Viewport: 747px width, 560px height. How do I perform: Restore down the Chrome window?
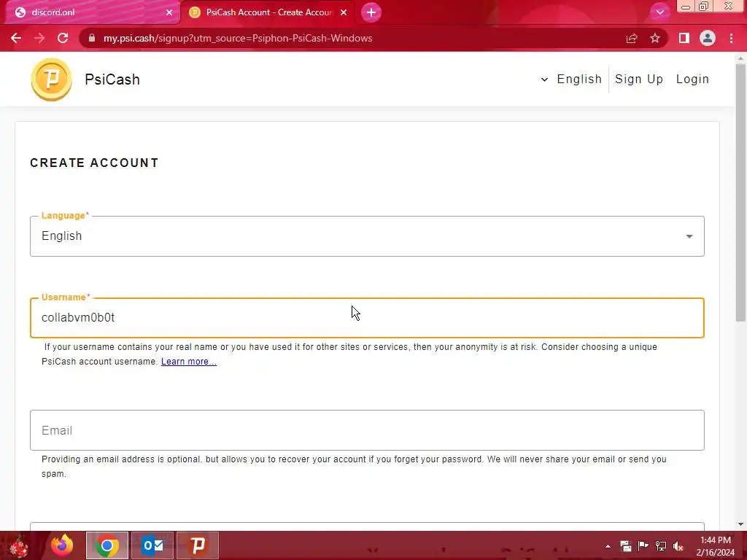coord(704,7)
